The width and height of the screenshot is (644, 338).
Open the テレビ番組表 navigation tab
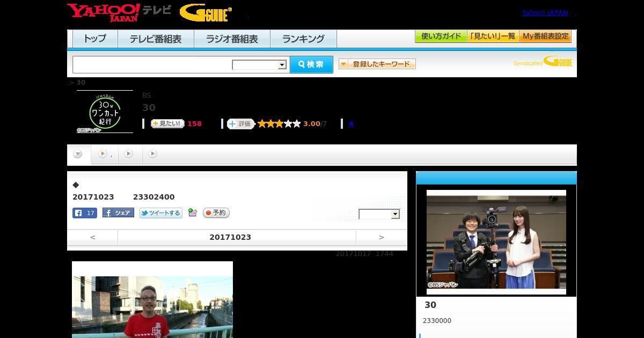(x=156, y=39)
